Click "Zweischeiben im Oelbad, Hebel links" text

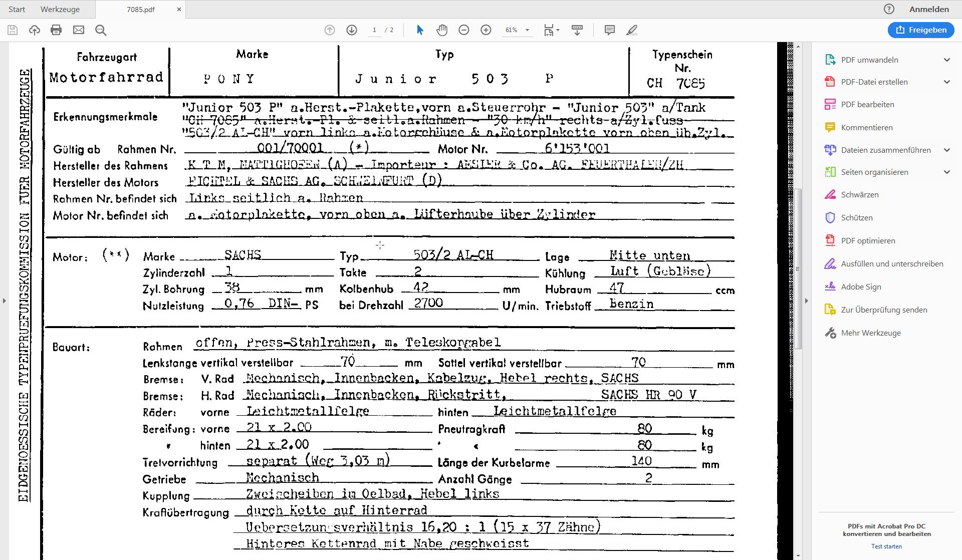tap(373, 494)
